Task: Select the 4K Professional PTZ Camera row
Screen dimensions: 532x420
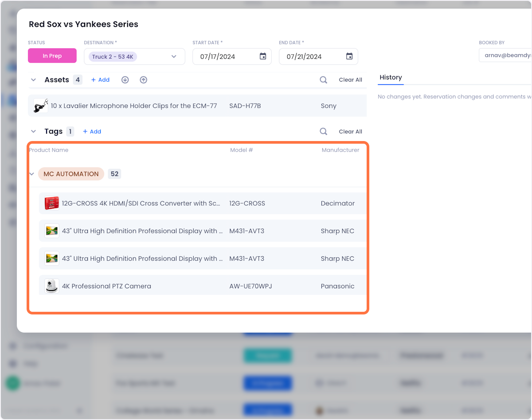Action: tap(203, 286)
